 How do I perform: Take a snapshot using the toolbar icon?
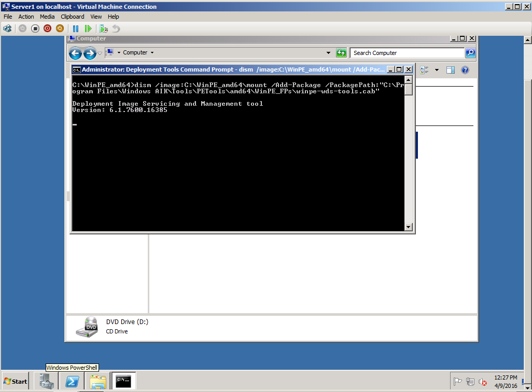(104, 29)
